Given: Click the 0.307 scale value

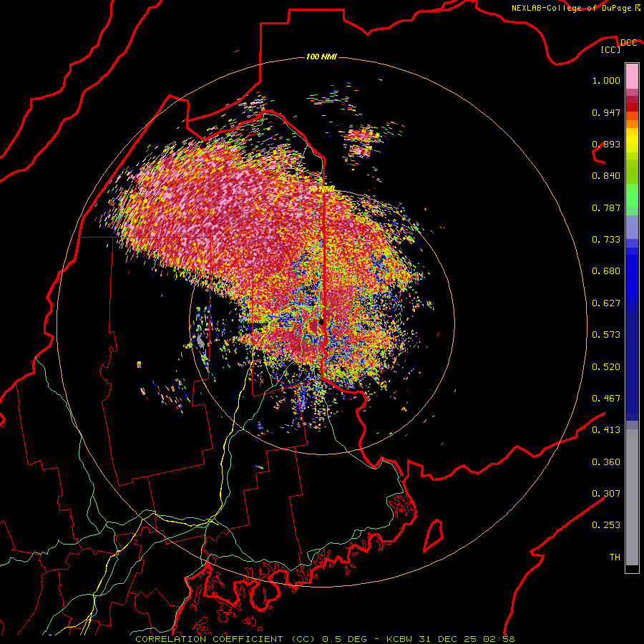Looking at the screenshot, I should coord(606,494).
